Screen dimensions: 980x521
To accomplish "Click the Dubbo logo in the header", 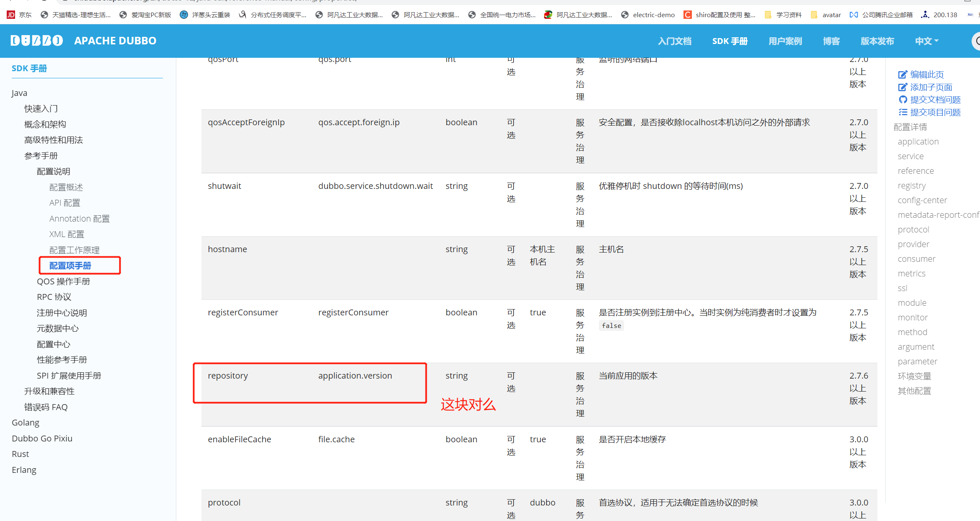I will pyautogui.click(x=37, y=41).
